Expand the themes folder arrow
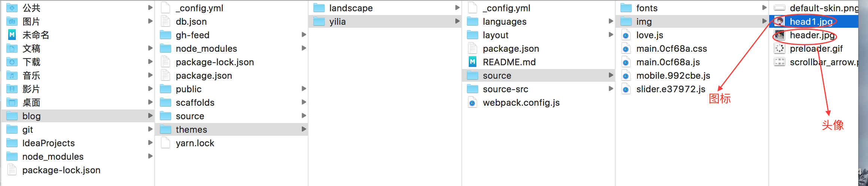This screenshot has width=868, height=186. point(304,129)
